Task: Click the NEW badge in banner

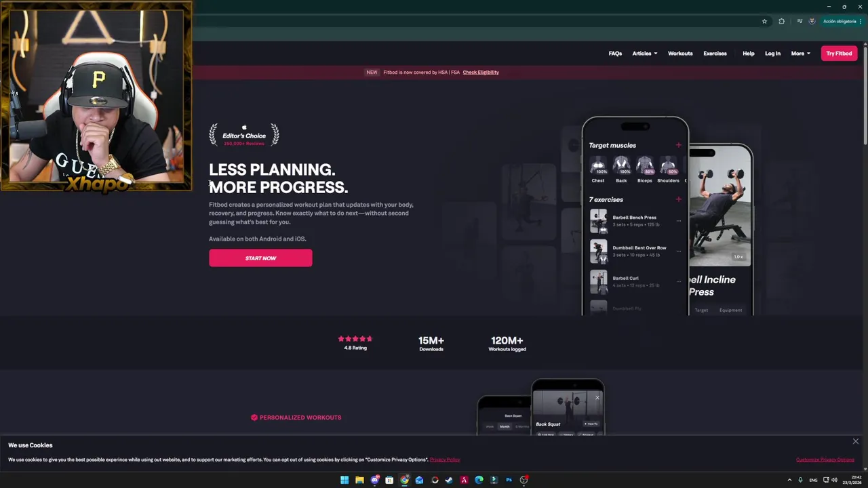Action: click(372, 73)
